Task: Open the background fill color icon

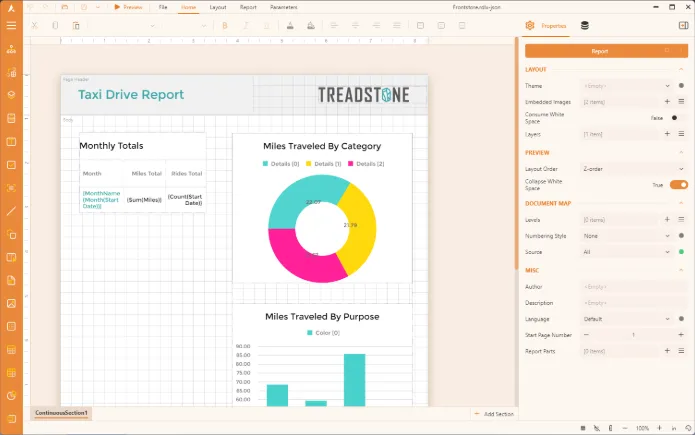Action: pos(311,26)
